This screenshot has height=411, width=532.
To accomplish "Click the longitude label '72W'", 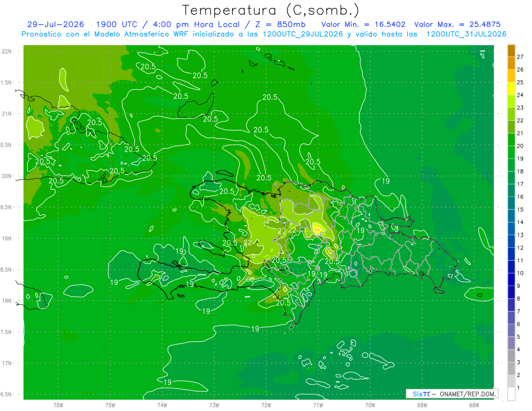I will (266, 405).
